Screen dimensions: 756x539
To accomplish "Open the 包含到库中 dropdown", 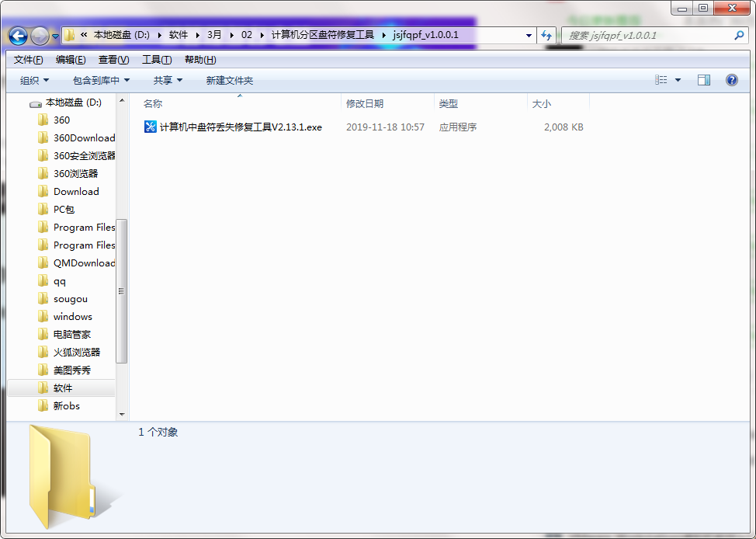I will point(101,80).
